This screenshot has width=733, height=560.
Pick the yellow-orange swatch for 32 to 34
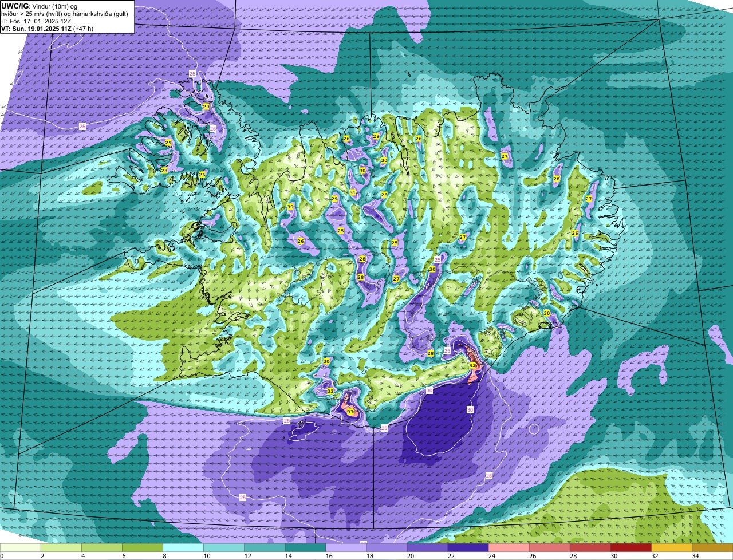[671, 547]
